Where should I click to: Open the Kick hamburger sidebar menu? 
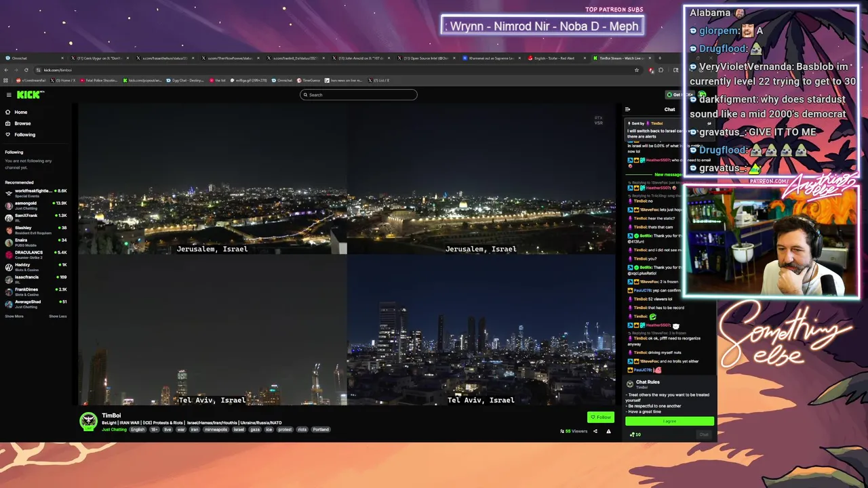(x=9, y=95)
